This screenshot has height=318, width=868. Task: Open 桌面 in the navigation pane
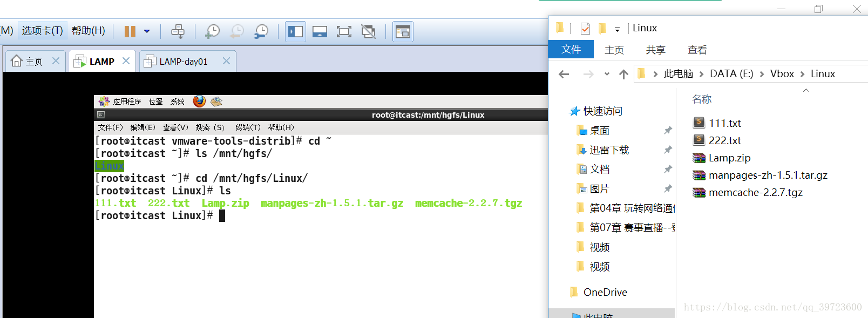(599, 131)
